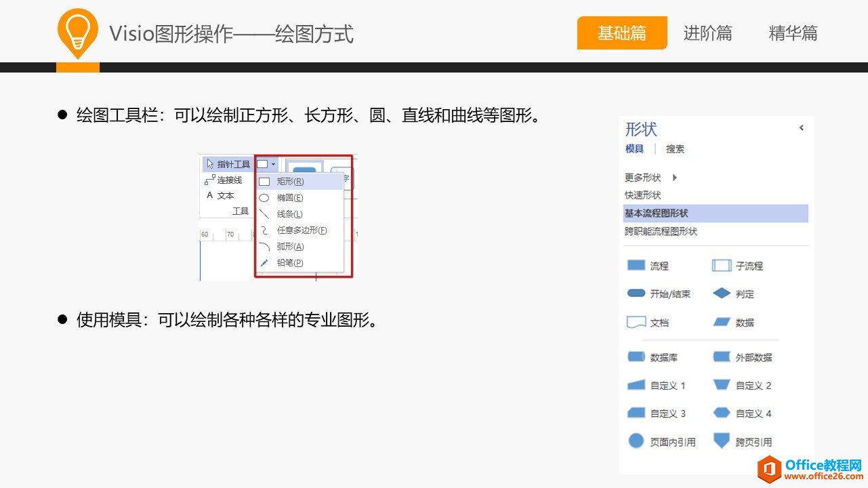
Task: Open the 快速形状 stencil
Action: click(642, 195)
